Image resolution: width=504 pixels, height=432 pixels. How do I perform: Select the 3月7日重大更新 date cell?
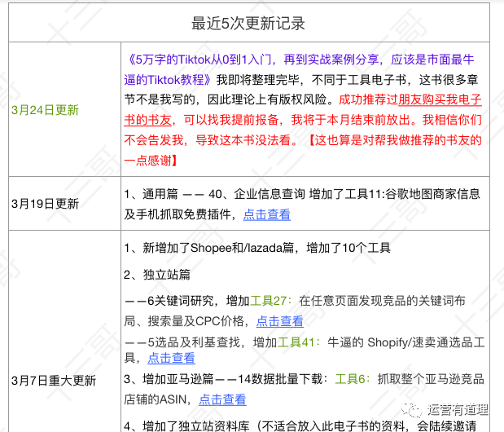pyautogui.click(x=55, y=380)
